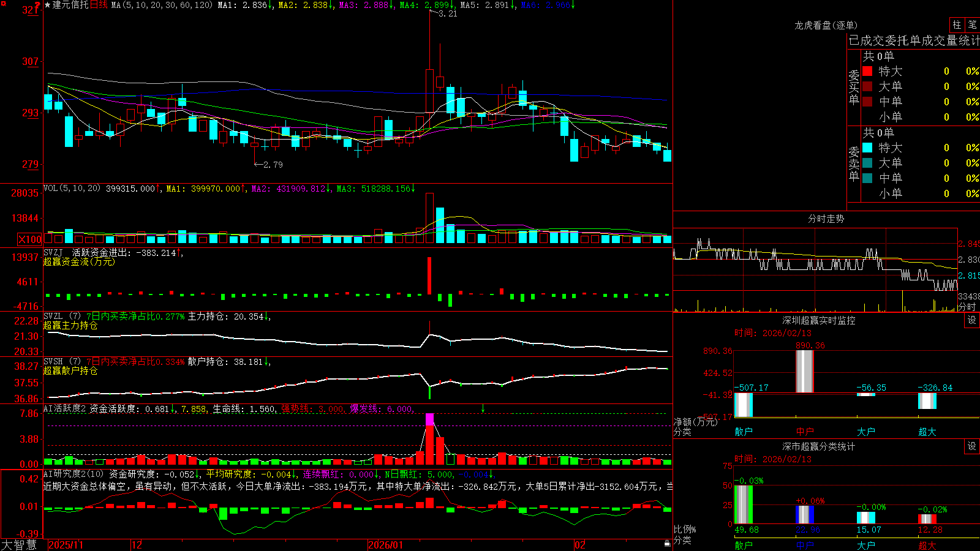Select the 12 month marker on the timeline
This screenshot has height=551, width=980.
[x=137, y=545]
